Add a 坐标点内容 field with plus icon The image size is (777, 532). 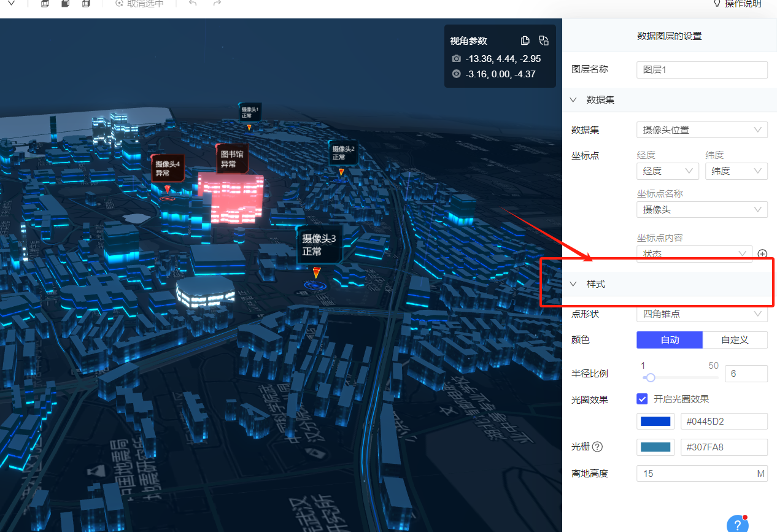coord(762,253)
